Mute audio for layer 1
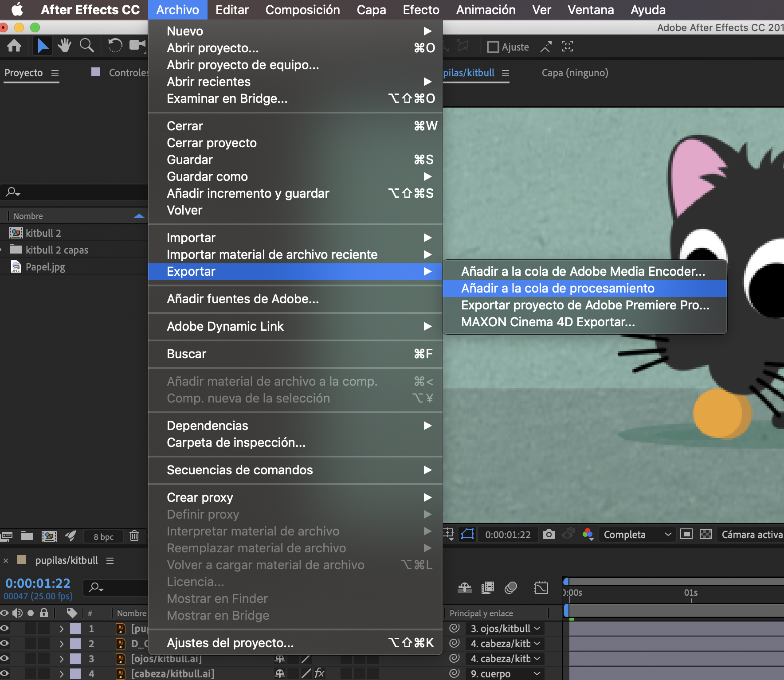Image resolution: width=784 pixels, height=680 pixels. [17, 628]
